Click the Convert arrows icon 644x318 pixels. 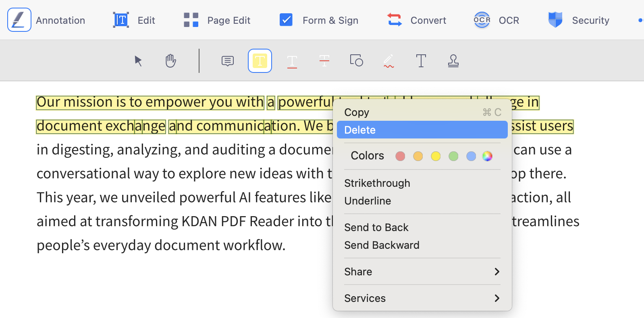(x=395, y=20)
